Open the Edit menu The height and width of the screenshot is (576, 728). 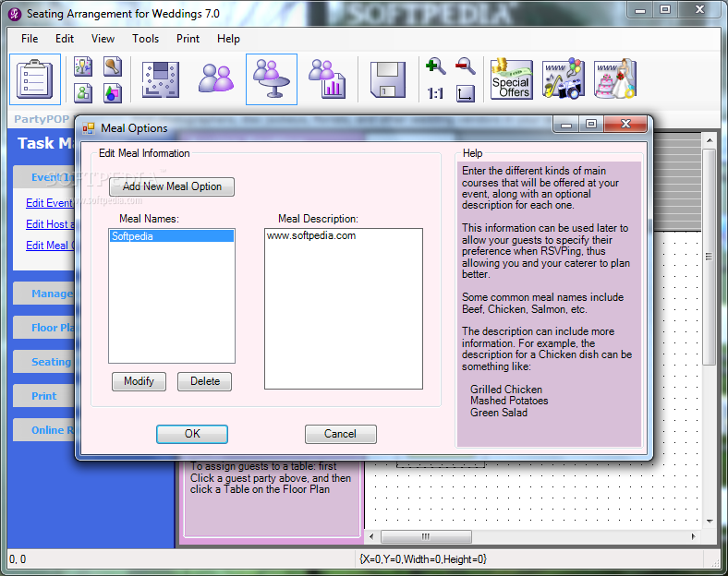(x=65, y=39)
